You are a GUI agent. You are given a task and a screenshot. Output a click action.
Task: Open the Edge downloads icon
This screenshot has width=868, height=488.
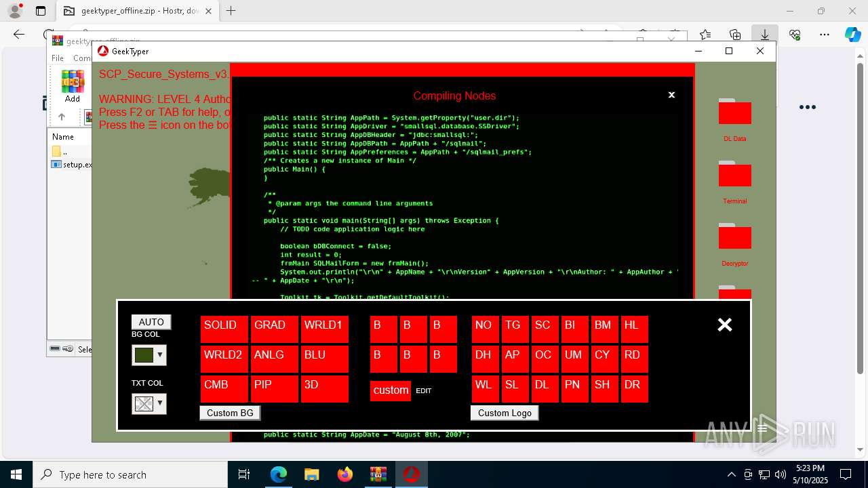764,35
